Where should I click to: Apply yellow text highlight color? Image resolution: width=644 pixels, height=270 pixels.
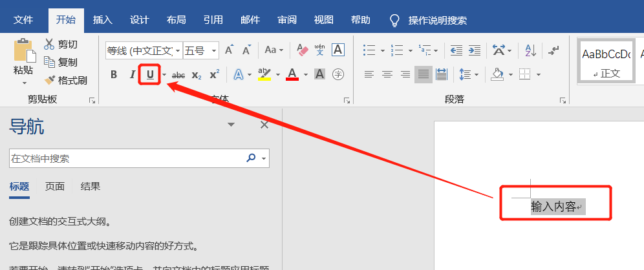264,75
